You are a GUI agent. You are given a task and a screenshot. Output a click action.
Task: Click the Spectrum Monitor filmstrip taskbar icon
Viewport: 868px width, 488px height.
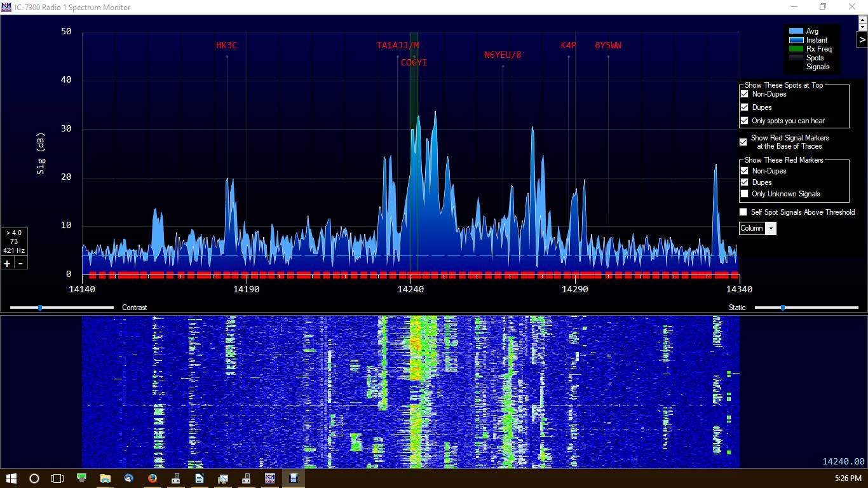(293, 478)
